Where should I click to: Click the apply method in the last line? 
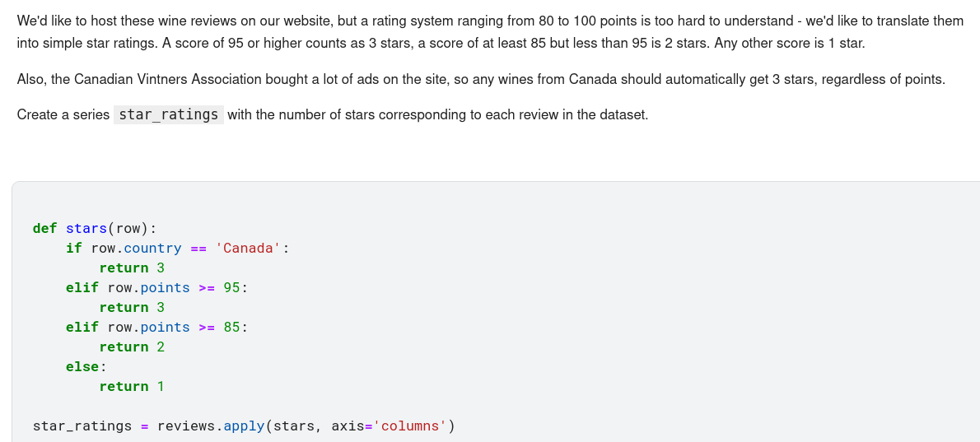244,426
